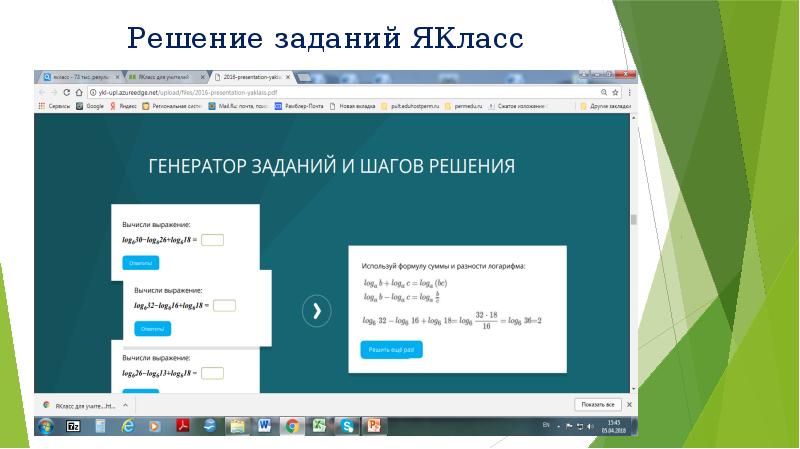Close the downloads bar
This screenshot has width=800, height=449.
tap(629, 405)
